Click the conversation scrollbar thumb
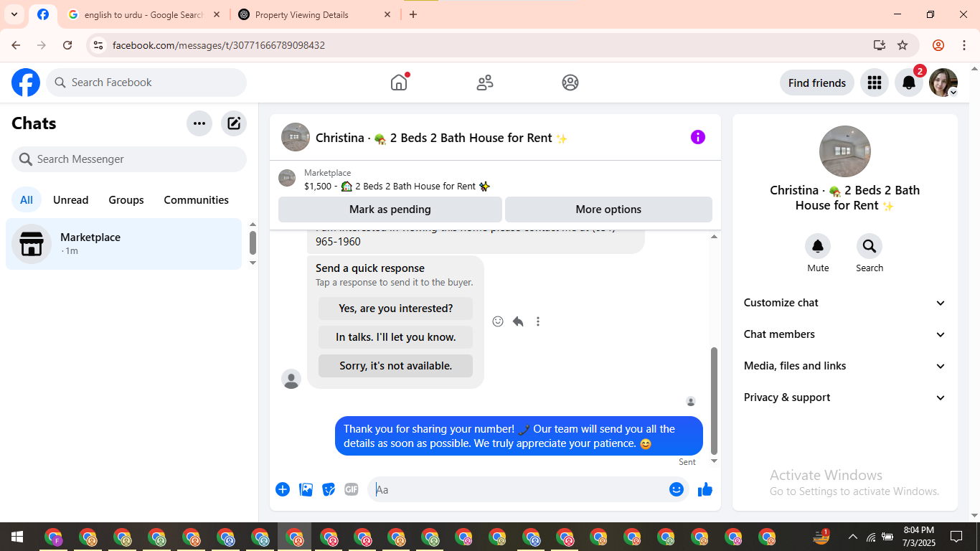Screen dimensions: 980x551 click(714, 400)
